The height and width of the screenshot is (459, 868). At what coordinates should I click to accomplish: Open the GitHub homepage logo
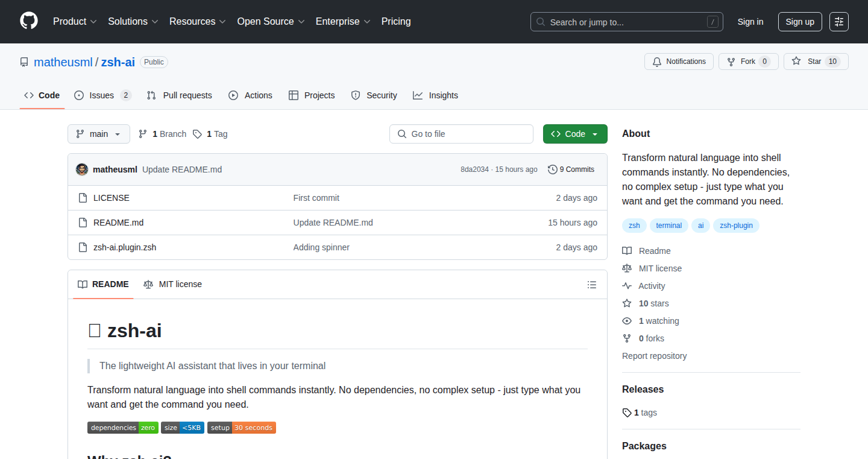(x=29, y=21)
